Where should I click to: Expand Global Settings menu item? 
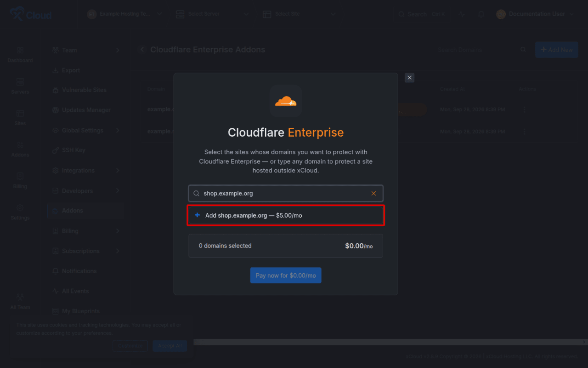pos(85,130)
